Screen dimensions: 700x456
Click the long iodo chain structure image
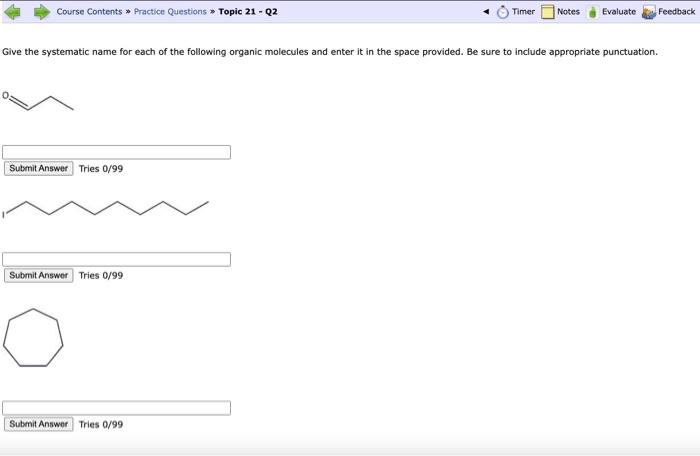click(x=105, y=209)
